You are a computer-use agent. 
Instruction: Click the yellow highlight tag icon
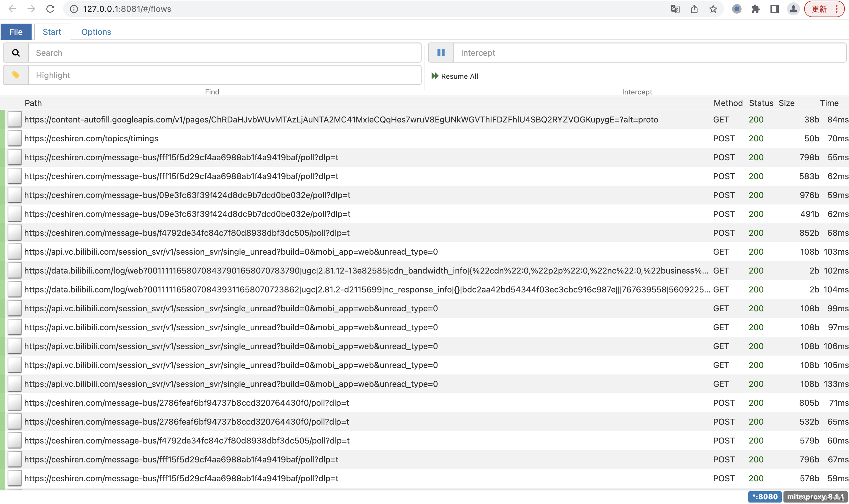click(x=15, y=75)
